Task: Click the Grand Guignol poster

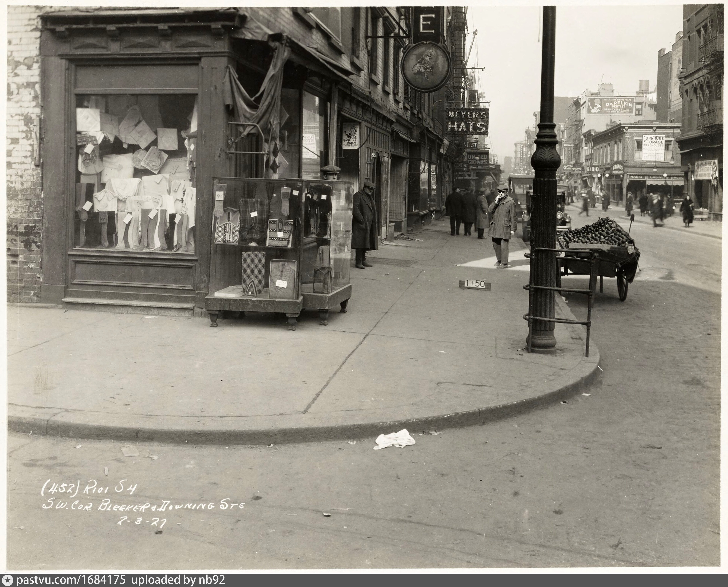Action: pos(350,136)
